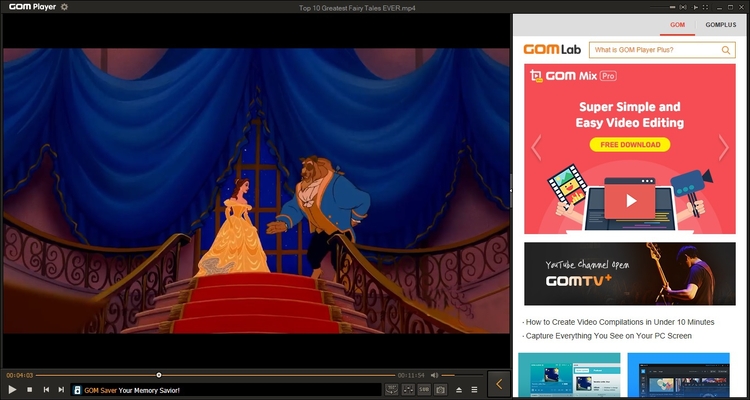Open 'Capture Everything You See' link
Screen dimensions: 750x400
click(x=607, y=336)
